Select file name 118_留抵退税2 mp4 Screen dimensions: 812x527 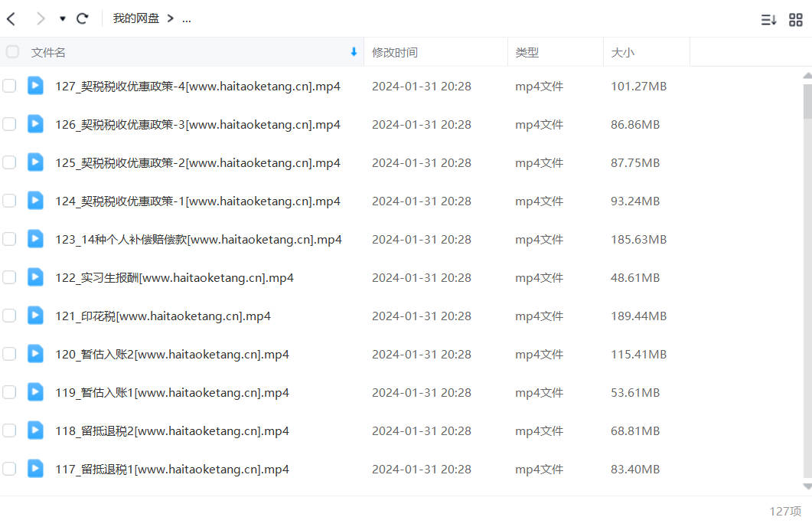(x=172, y=431)
